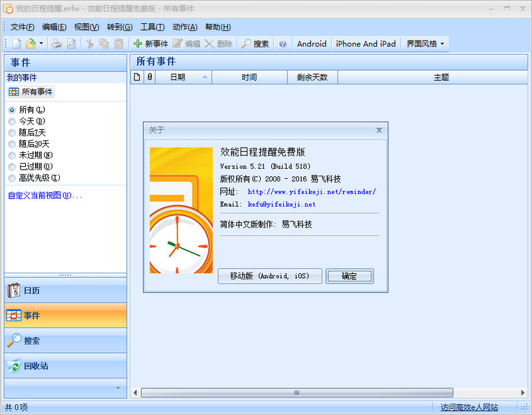Click the 搜索 toolbar search button
This screenshot has height=415, width=532.
point(255,44)
